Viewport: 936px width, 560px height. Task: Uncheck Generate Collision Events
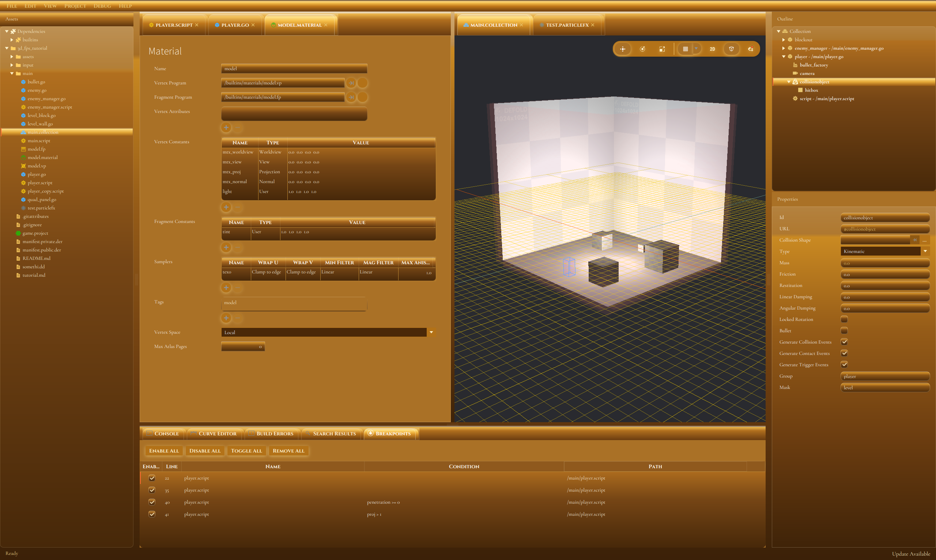pos(844,342)
